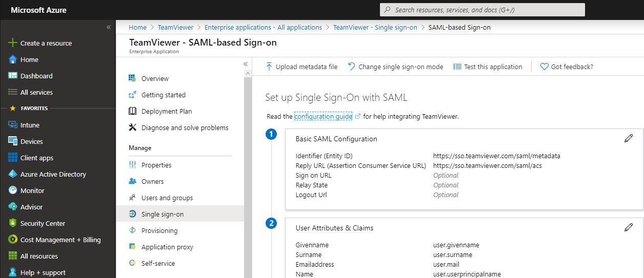Open the configuration guide link
The width and height of the screenshot is (644, 278).
click(323, 116)
